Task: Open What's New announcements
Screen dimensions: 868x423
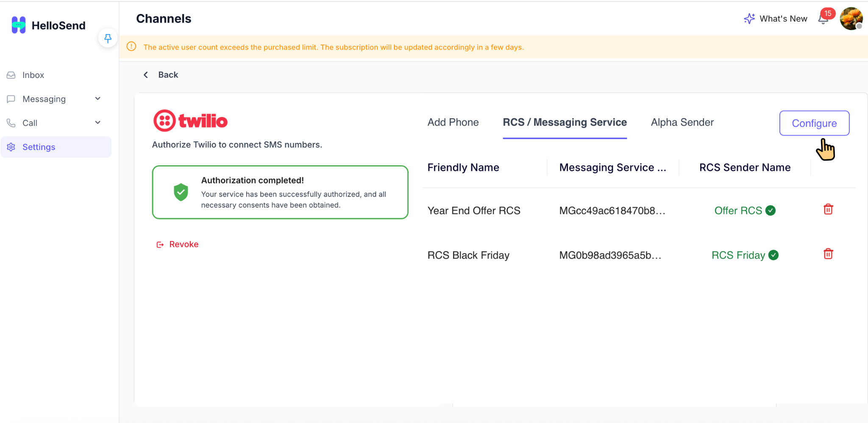Action: (x=775, y=19)
